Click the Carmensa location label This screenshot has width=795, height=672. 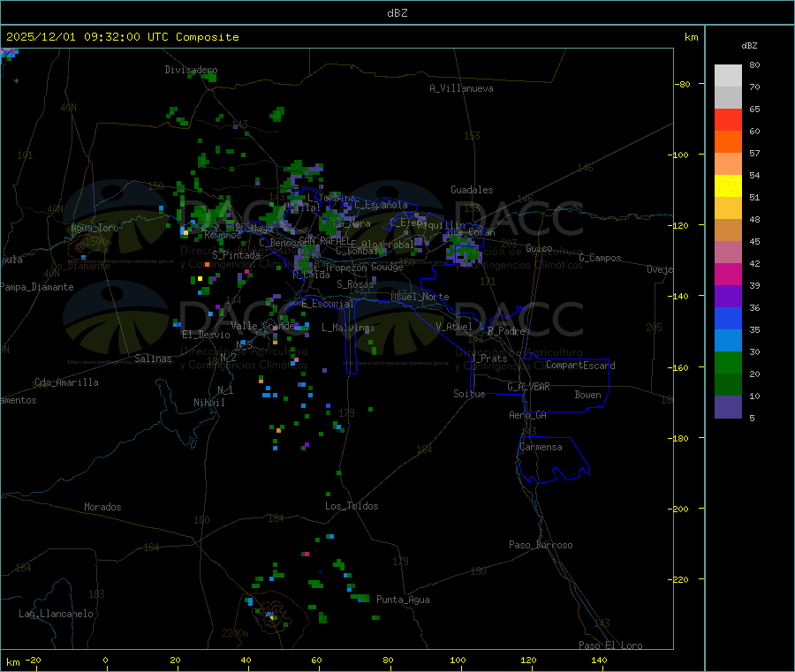[541, 447]
